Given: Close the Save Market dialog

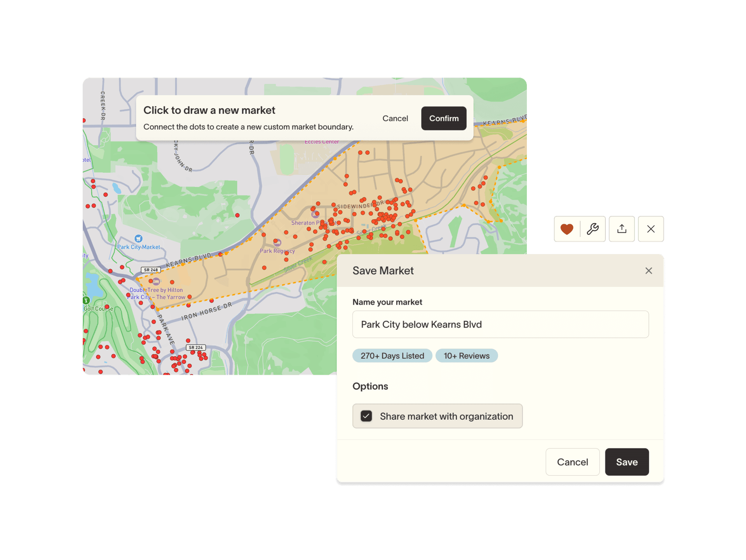Looking at the screenshot, I should tap(648, 270).
